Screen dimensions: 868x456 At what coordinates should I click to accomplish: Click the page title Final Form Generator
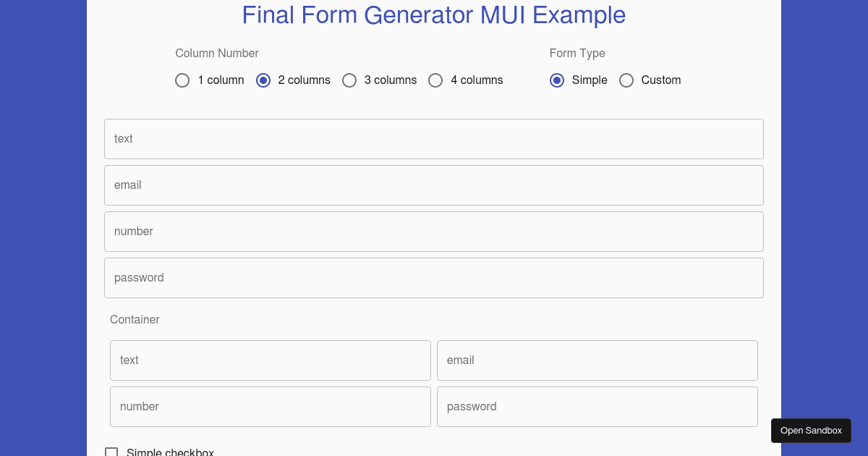pos(434,15)
